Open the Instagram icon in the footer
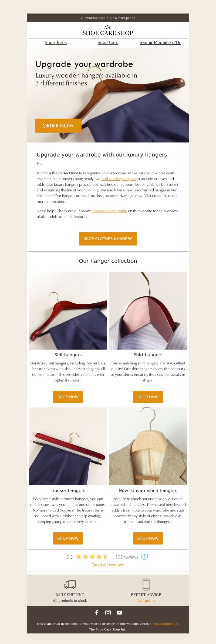 coord(108,613)
